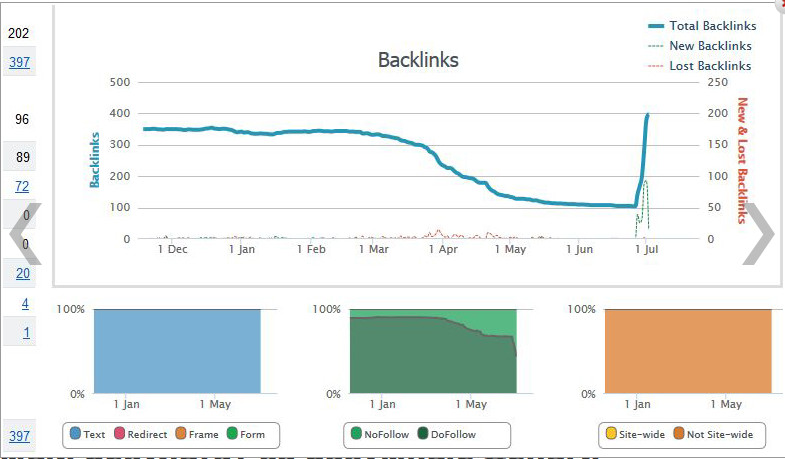Toggle Lost Backlinks series in legend
The width and height of the screenshot is (785, 459).
pos(699,66)
